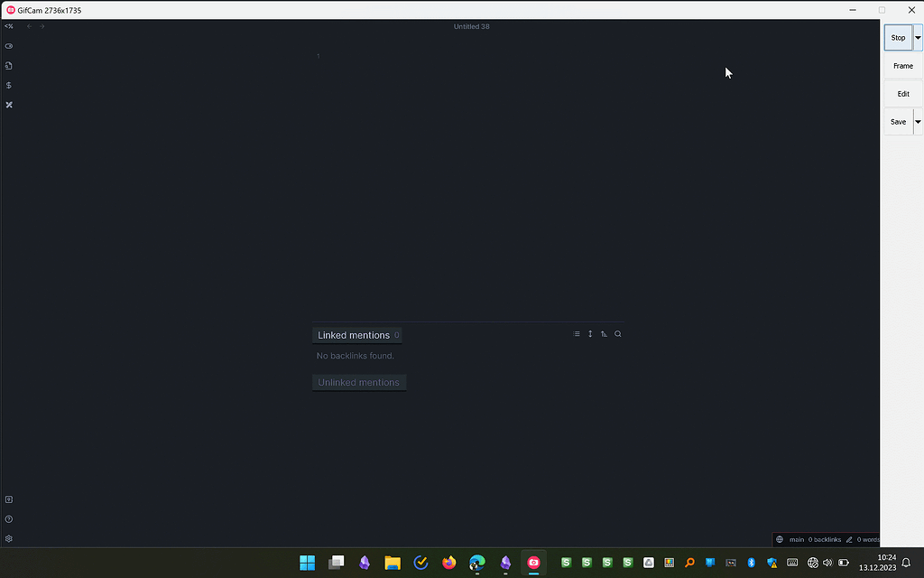Viewport: 924px width, 578px height.
Task: Show the backlinks search filter
Action: [x=618, y=334]
